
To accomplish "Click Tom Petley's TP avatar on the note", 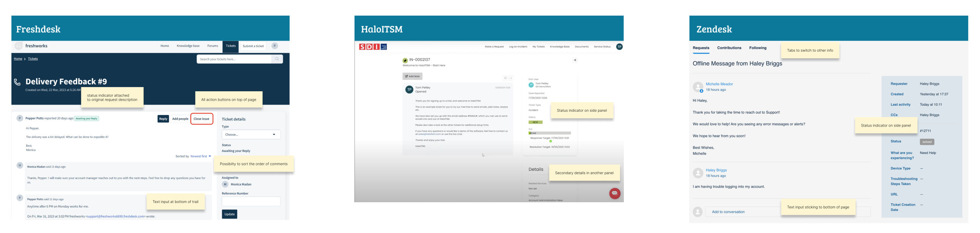I will coord(409,90).
